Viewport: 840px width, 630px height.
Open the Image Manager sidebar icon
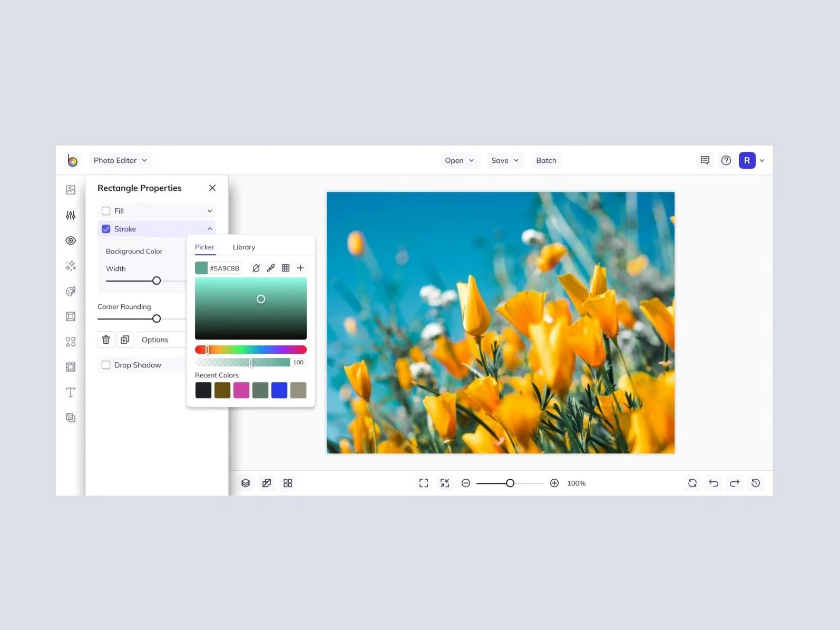tap(71, 190)
